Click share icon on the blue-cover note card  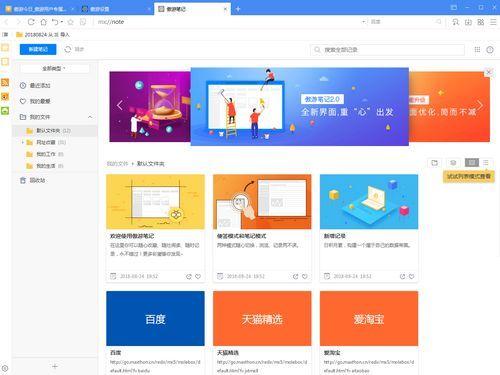point(402,276)
